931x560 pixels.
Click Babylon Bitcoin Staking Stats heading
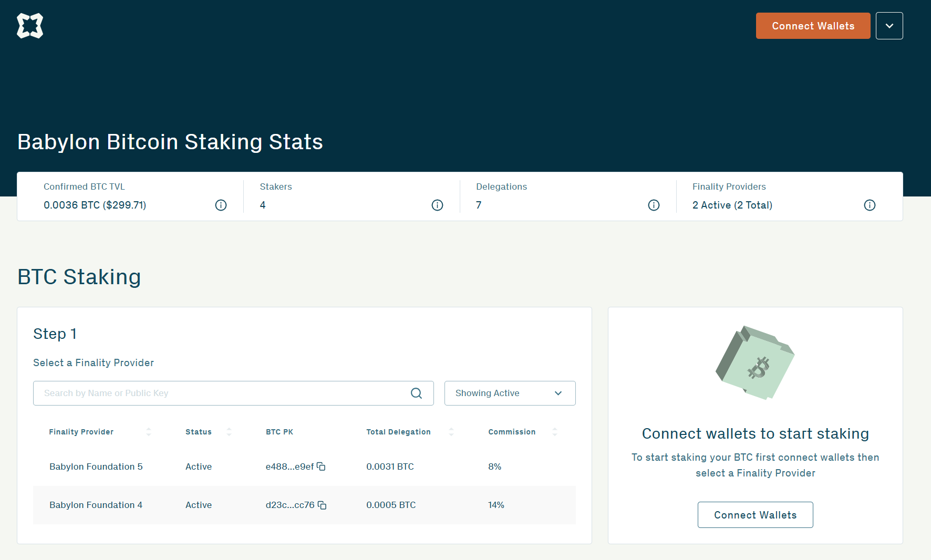click(170, 142)
